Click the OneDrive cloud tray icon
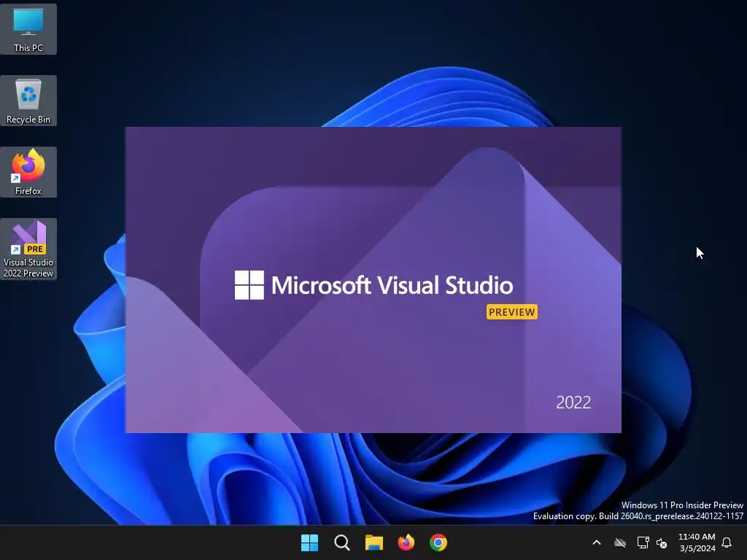 click(x=620, y=542)
